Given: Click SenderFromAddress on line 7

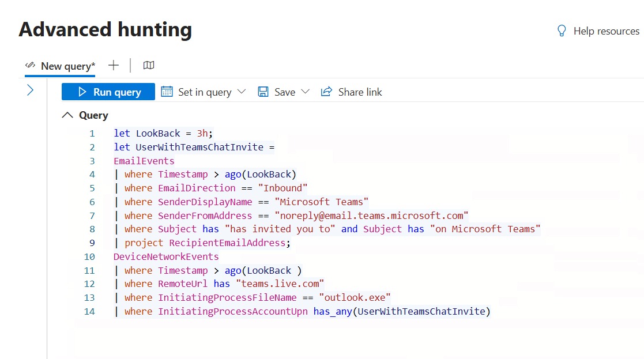Looking at the screenshot, I should point(205,216).
